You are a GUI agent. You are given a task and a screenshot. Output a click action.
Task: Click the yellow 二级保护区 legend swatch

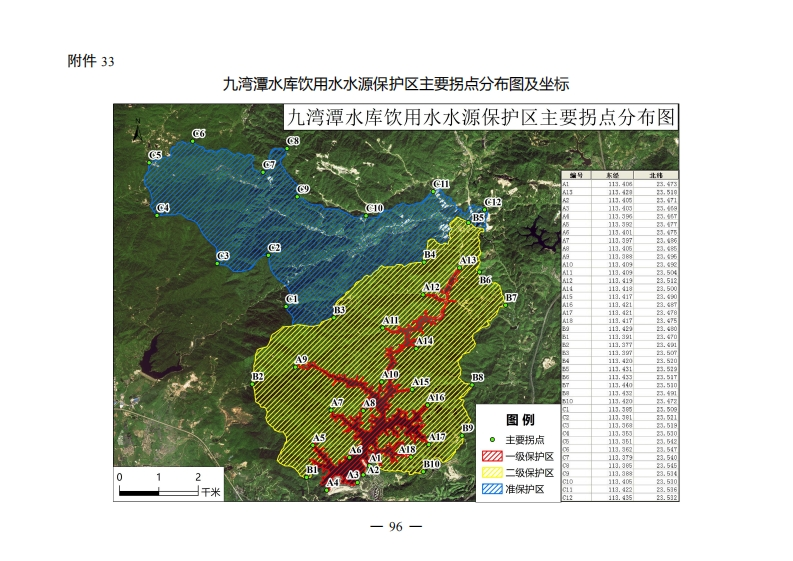[491, 473]
